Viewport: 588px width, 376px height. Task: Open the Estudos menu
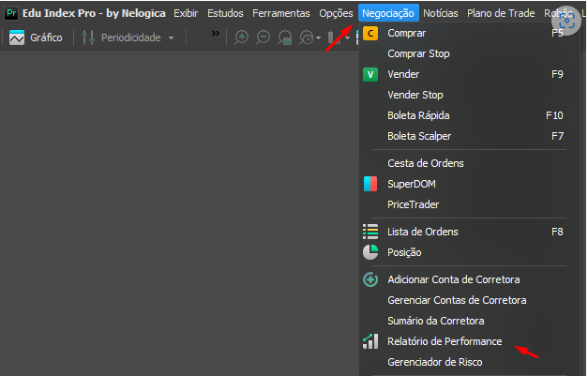pyautogui.click(x=225, y=13)
